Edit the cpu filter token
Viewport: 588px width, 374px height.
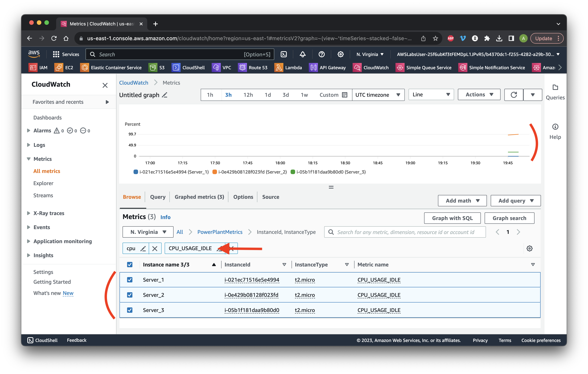[143, 248]
